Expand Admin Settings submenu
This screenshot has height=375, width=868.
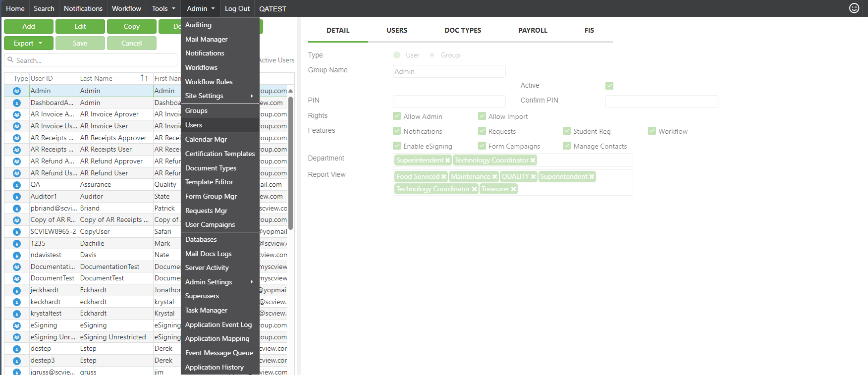(220, 282)
